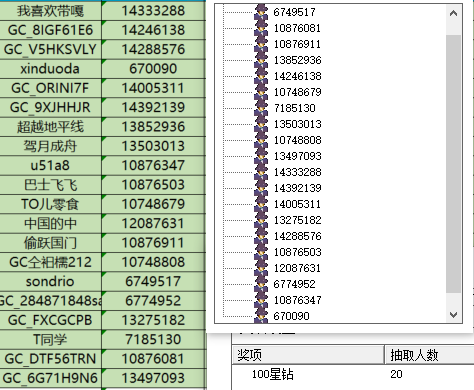This screenshot has height=390, width=474.
Task: Click the user icon beside 14005311 in list
Action: coord(261,204)
